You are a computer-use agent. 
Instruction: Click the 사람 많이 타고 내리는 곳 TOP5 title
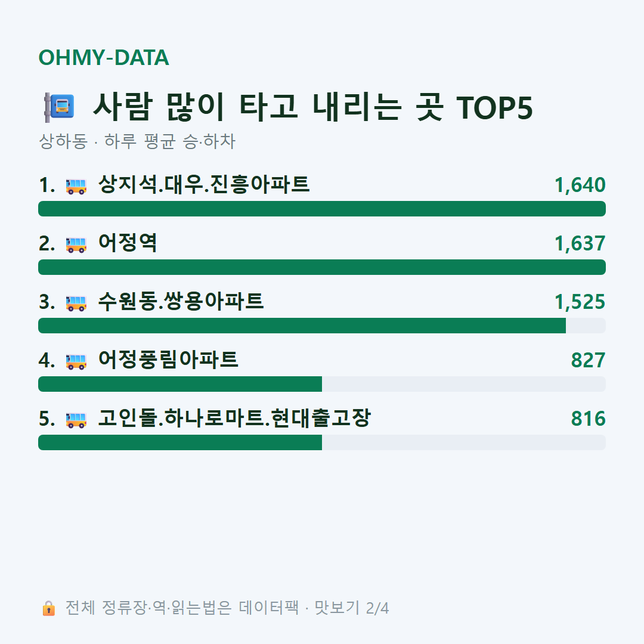pyautogui.click(x=313, y=107)
